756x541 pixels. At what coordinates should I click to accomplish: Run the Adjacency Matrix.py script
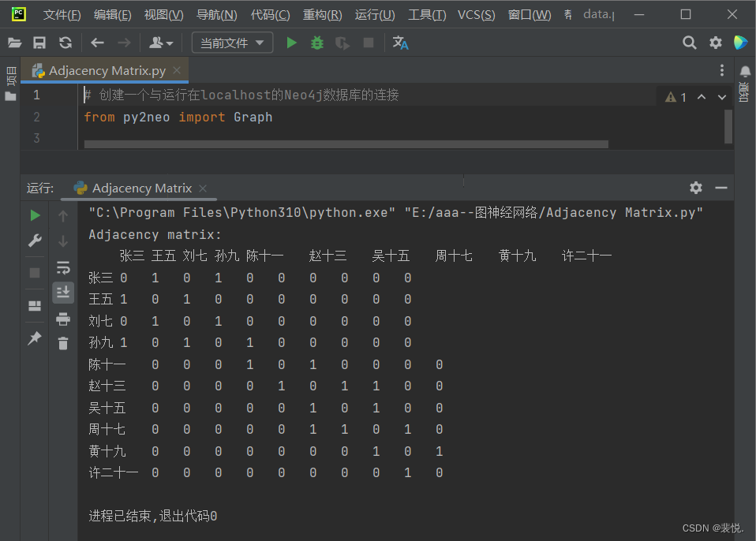click(291, 43)
